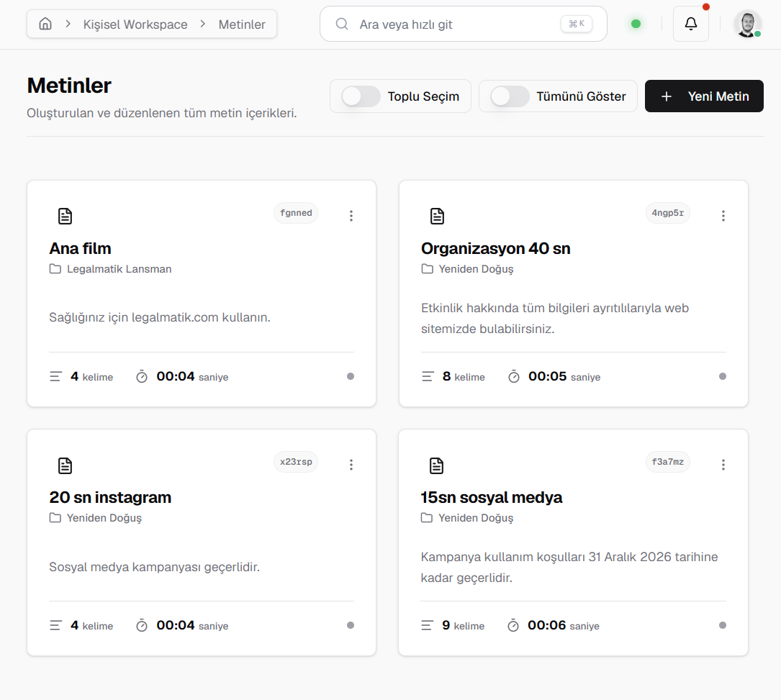Expand the more menu on 20 sn instagram card
Viewport: 781px width, 700px height.
tap(351, 465)
